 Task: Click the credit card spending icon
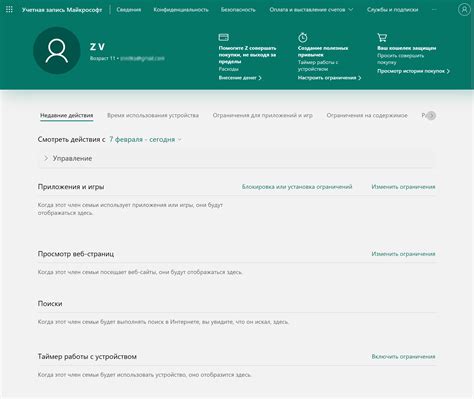223,37
